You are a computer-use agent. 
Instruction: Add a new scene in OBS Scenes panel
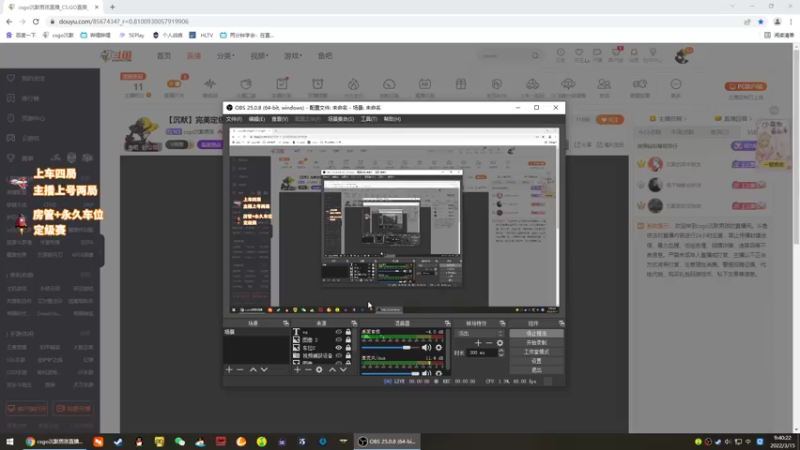[x=229, y=369]
